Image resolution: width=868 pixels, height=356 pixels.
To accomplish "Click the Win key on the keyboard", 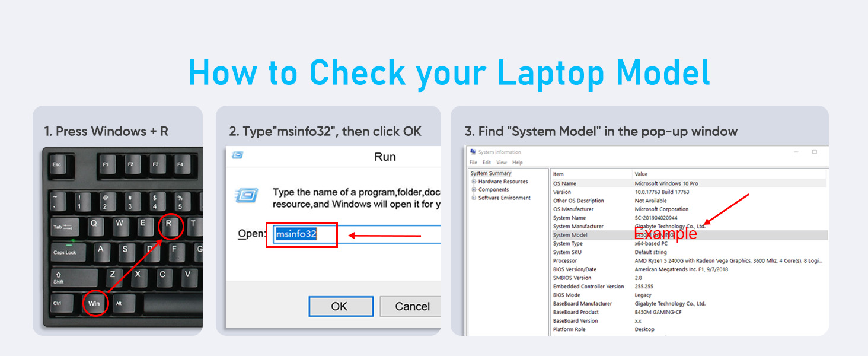I will [x=94, y=303].
